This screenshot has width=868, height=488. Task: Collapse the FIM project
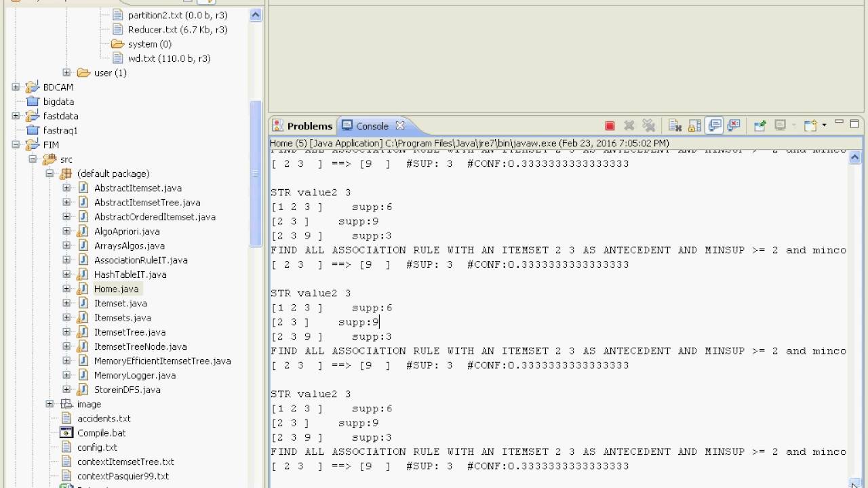click(x=16, y=144)
